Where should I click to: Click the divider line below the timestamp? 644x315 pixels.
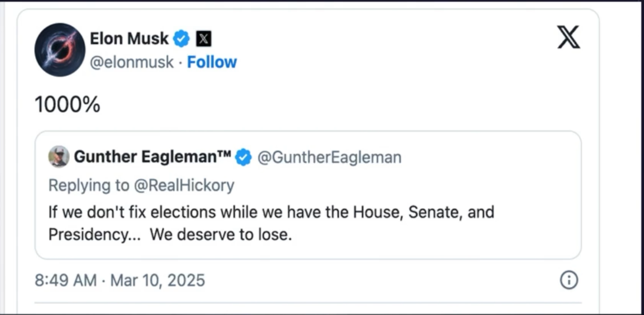coord(308,303)
